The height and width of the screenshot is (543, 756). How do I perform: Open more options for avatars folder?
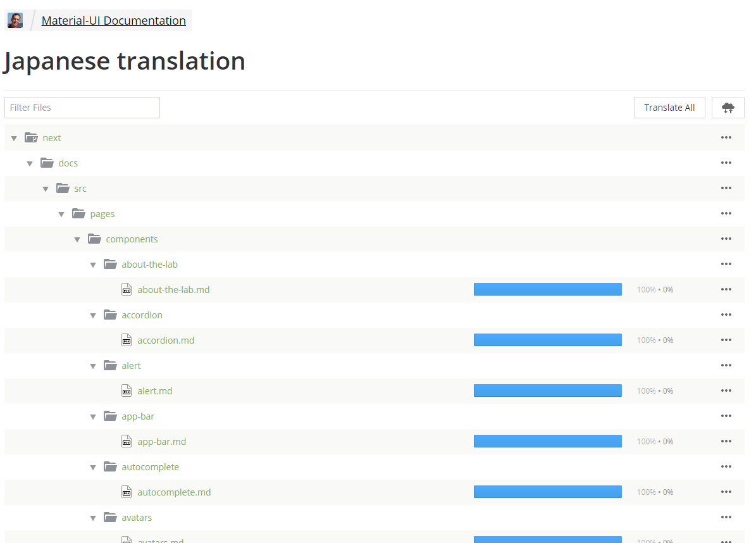(x=726, y=517)
